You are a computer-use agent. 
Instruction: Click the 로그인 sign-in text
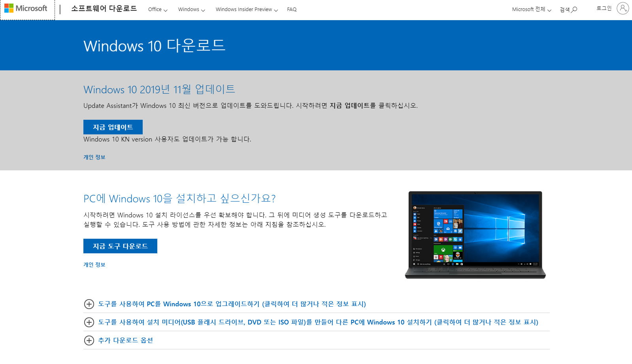[604, 8]
